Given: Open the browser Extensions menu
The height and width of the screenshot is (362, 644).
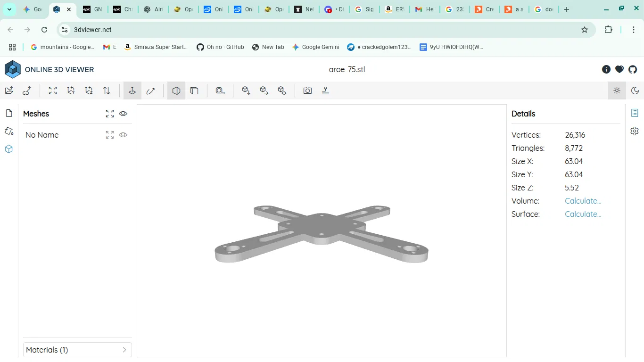Looking at the screenshot, I should click(x=609, y=30).
